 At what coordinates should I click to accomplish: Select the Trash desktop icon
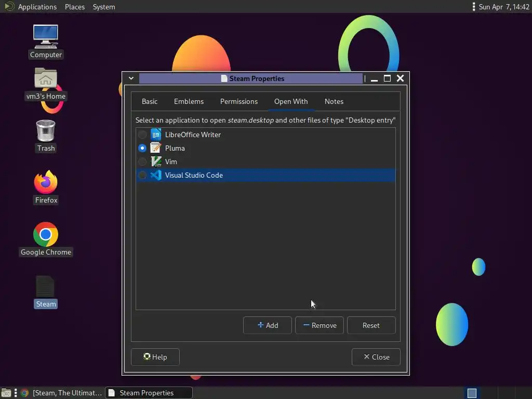coord(46,130)
